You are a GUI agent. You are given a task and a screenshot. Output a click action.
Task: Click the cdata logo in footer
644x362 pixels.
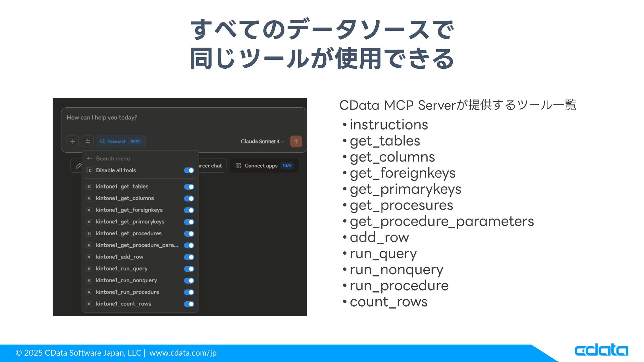(x=601, y=350)
